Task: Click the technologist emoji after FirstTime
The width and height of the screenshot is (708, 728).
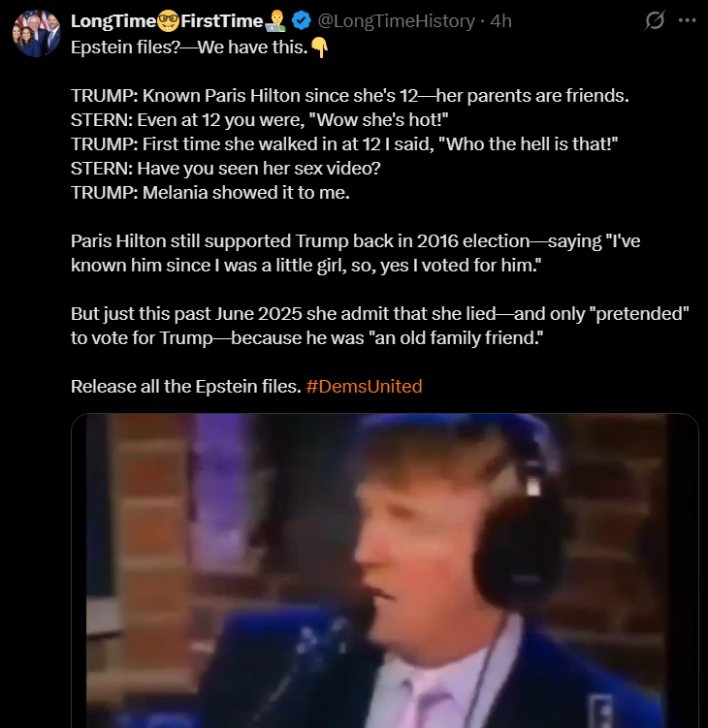Action: pos(275,21)
